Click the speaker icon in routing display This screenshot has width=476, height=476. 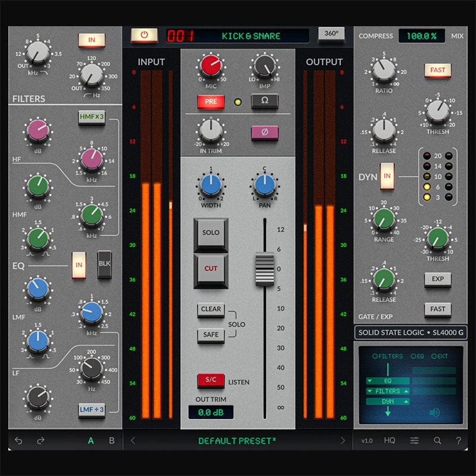coord(434,412)
